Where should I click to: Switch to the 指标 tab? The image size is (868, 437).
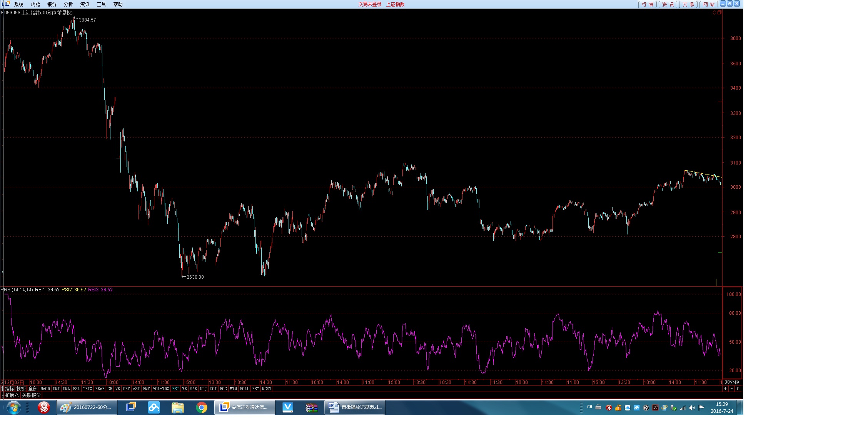(9, 389)
